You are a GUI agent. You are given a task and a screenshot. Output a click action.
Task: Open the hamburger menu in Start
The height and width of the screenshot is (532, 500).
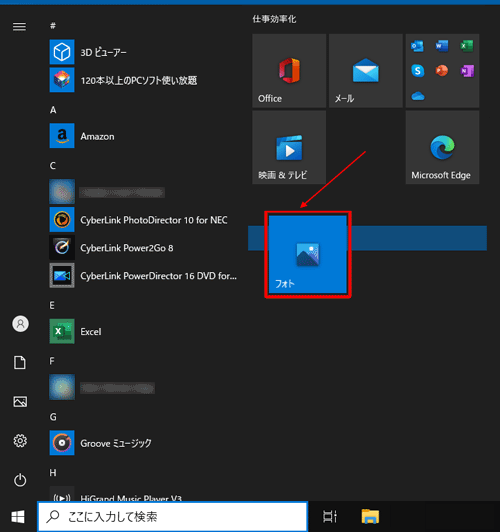tap(19, 26)
